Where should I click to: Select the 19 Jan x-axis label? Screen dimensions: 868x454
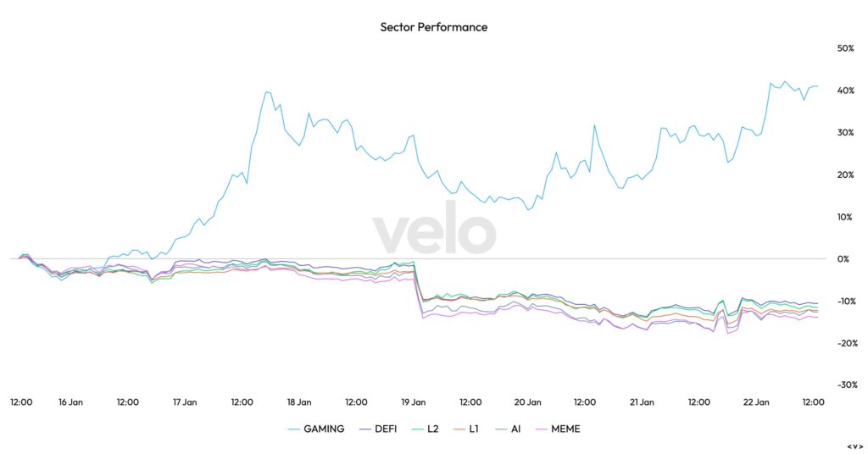coord(413,402)
